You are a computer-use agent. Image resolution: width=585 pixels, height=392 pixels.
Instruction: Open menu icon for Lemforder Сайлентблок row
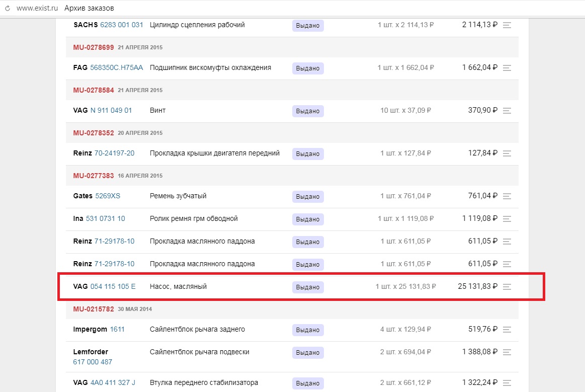[x=507, y=352]
